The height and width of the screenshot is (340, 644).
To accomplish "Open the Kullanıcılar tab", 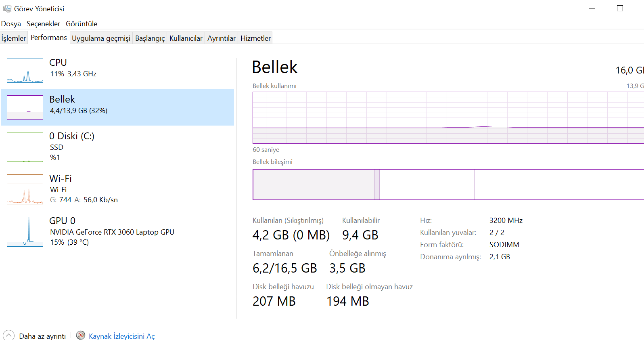I will [186, 38].
